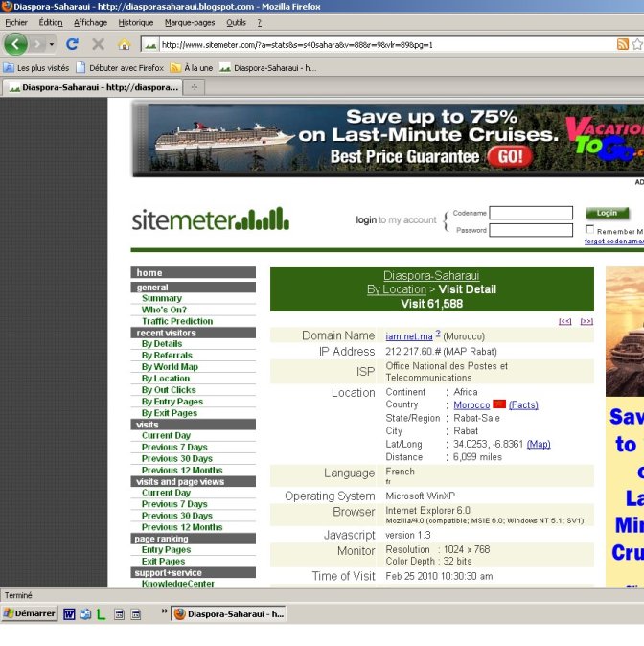This screenshot has width=644, height=646.
Task: Open the home sidebar item
Action: (x=194, y=272)
